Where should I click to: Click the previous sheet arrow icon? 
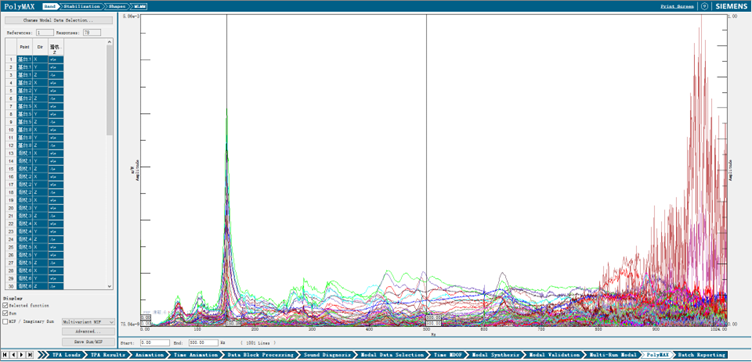(x=13, y=355)
